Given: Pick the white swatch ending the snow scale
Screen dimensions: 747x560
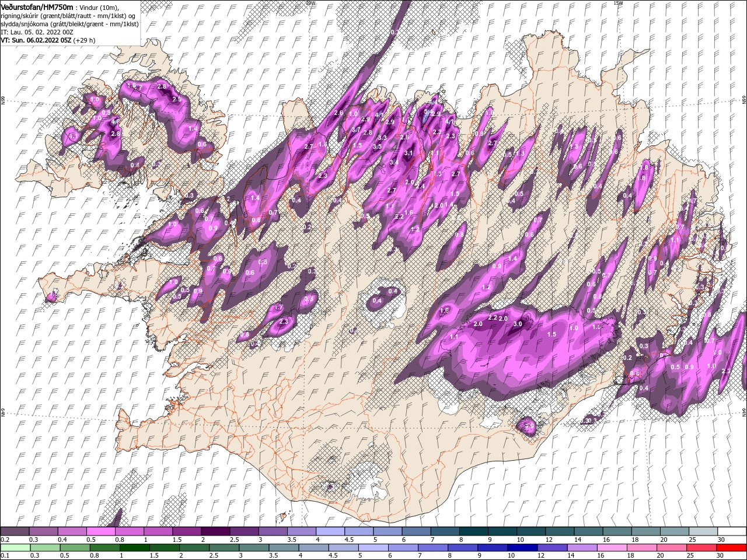Looking at the screenshot, I should click(732, 531).
